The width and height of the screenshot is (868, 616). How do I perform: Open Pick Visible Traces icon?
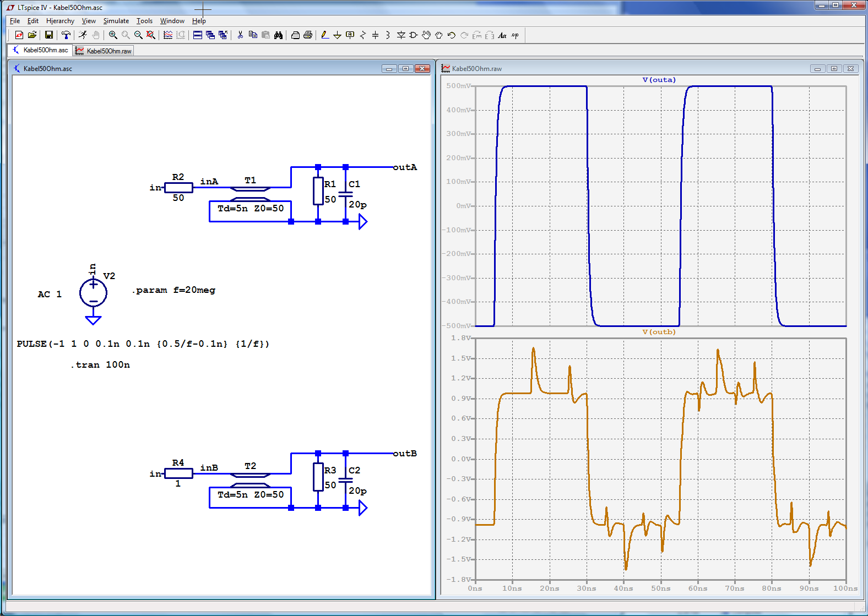168,35
